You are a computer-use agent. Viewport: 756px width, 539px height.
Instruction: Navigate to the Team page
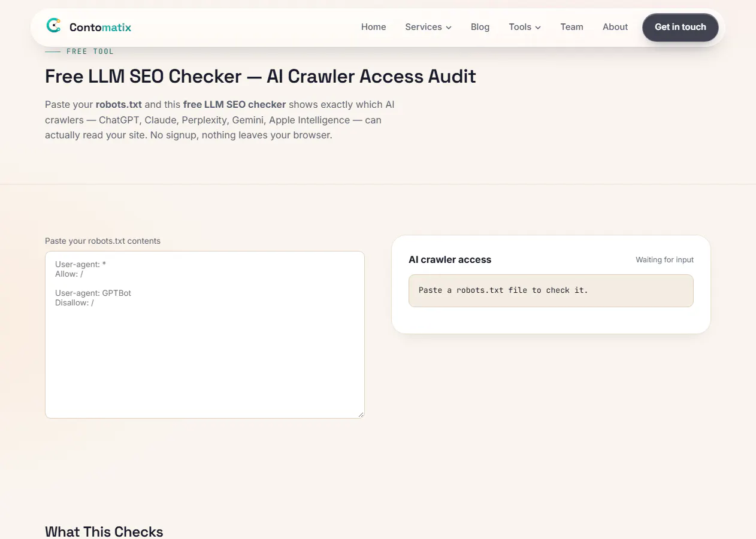click(571, 27)
